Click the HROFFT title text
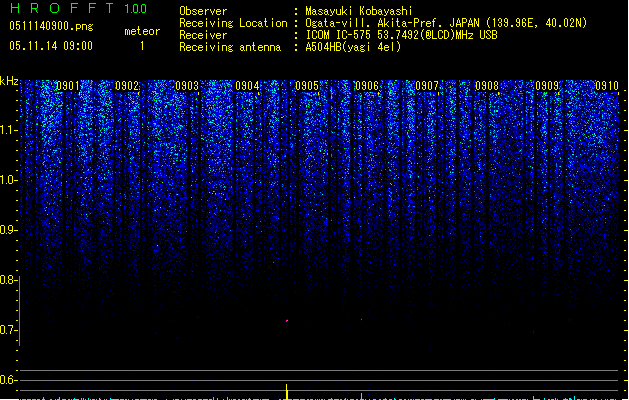This screenshot has width=629, height=400. pyautogui.click(x=62, y=8)
